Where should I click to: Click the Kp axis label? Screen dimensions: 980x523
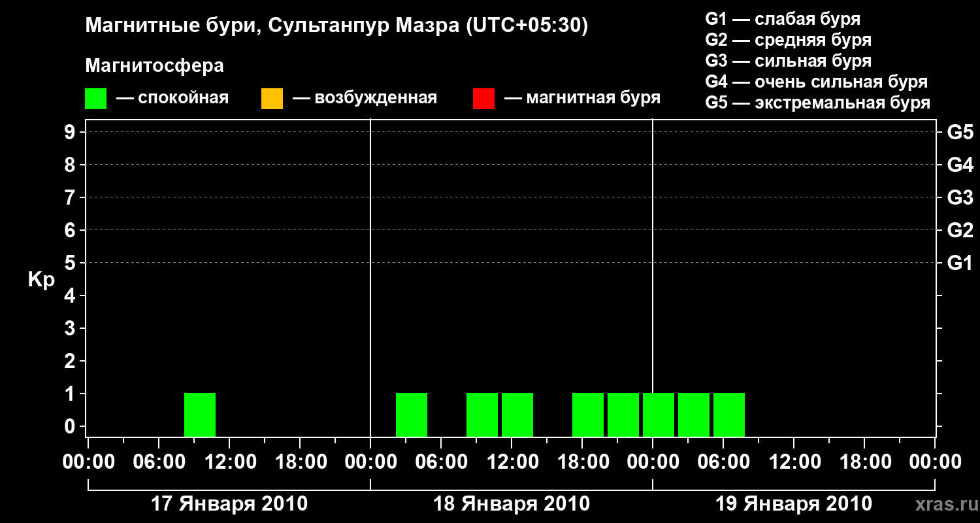pos(41,280)
